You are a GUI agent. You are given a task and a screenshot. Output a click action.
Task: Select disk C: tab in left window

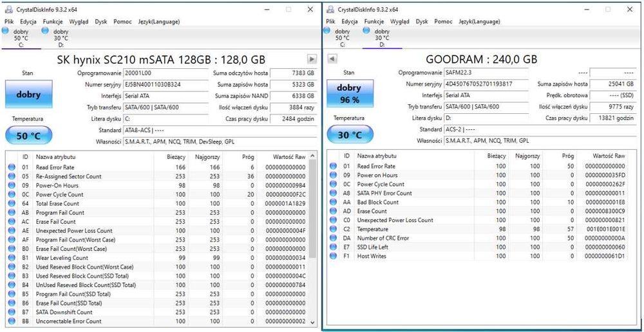(21, 38)
